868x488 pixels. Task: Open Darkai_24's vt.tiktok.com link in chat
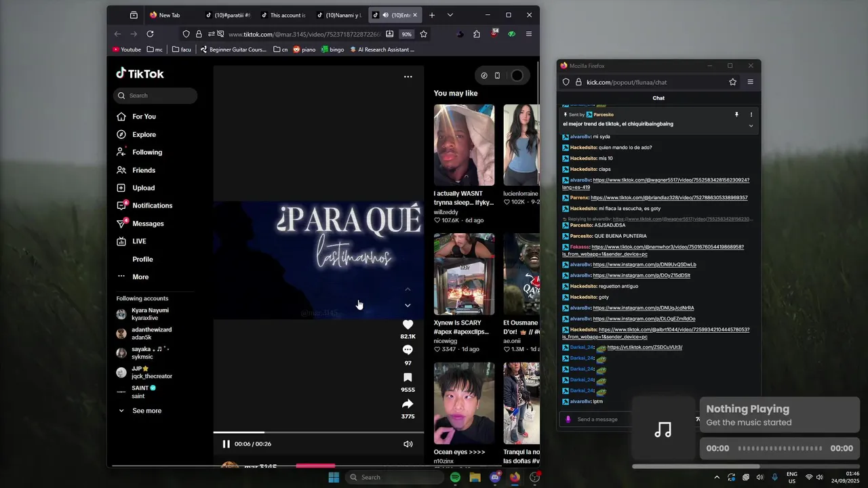pos(644,347)
